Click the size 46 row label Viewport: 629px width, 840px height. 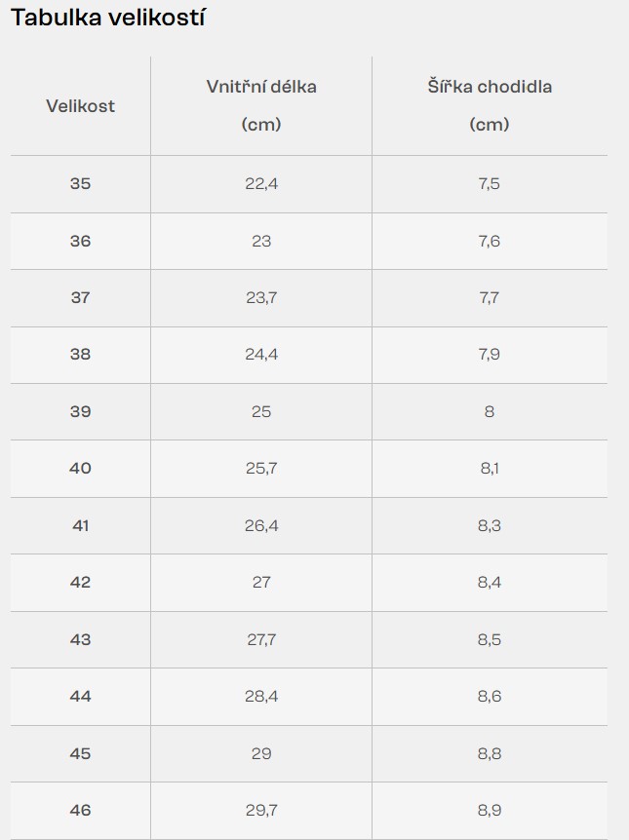click(80, 810)
